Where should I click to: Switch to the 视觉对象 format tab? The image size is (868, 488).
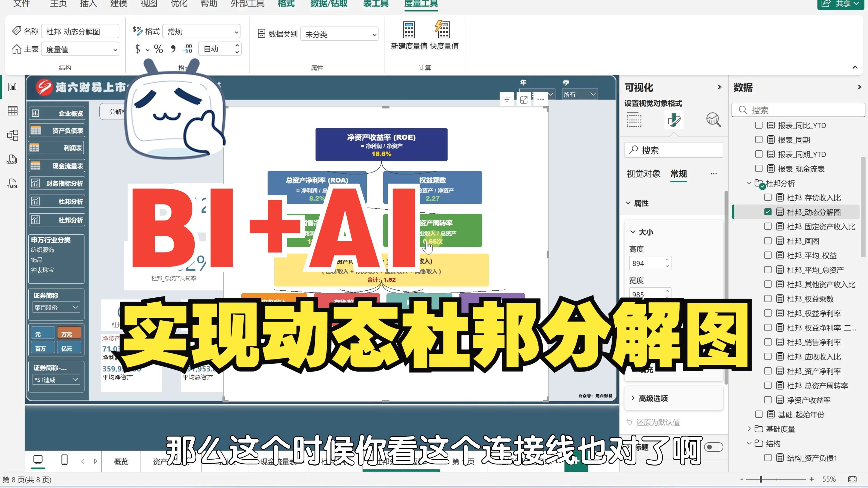pyautogui.click(x=643, y=174)
